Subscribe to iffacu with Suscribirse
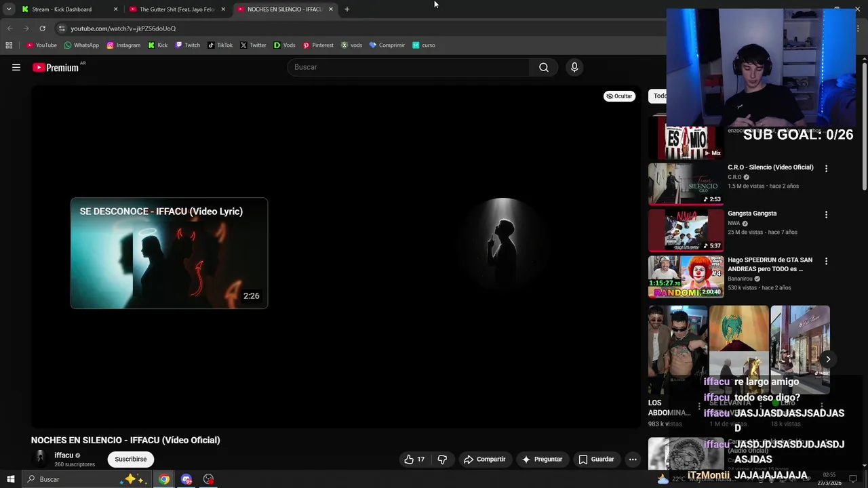This screenshot has width=868, height=488. [x=131, y=460]
